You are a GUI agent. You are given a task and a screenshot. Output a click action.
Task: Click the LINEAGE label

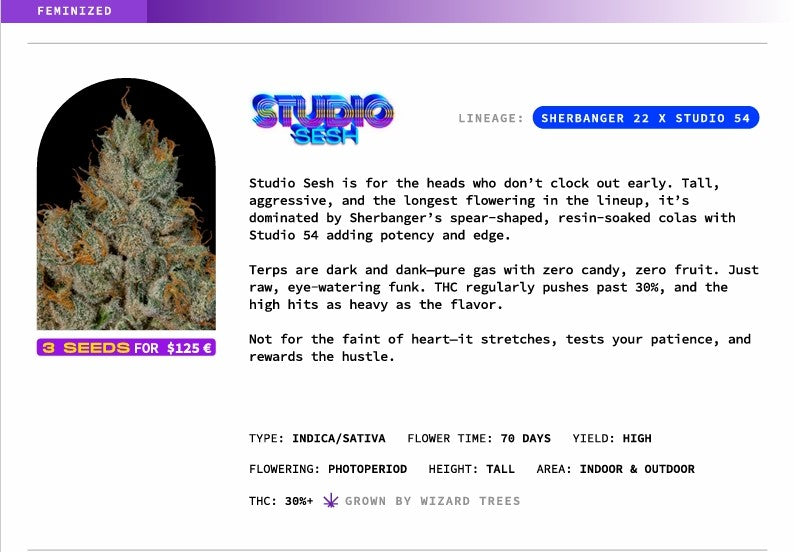click(491, 118)
